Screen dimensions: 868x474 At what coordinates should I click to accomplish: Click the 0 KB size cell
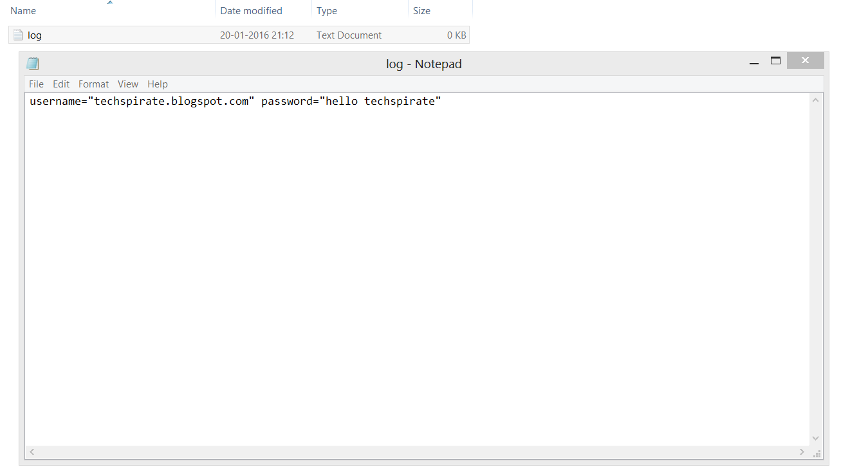456,35
